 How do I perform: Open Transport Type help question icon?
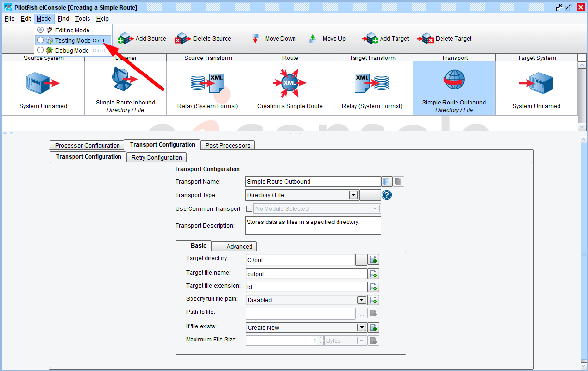[387, 195]
